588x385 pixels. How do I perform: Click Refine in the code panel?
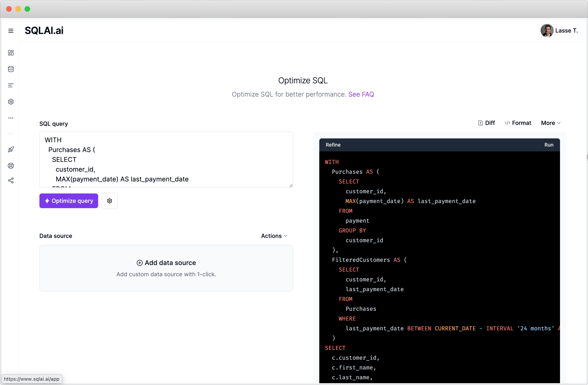[x=333, y=145]
